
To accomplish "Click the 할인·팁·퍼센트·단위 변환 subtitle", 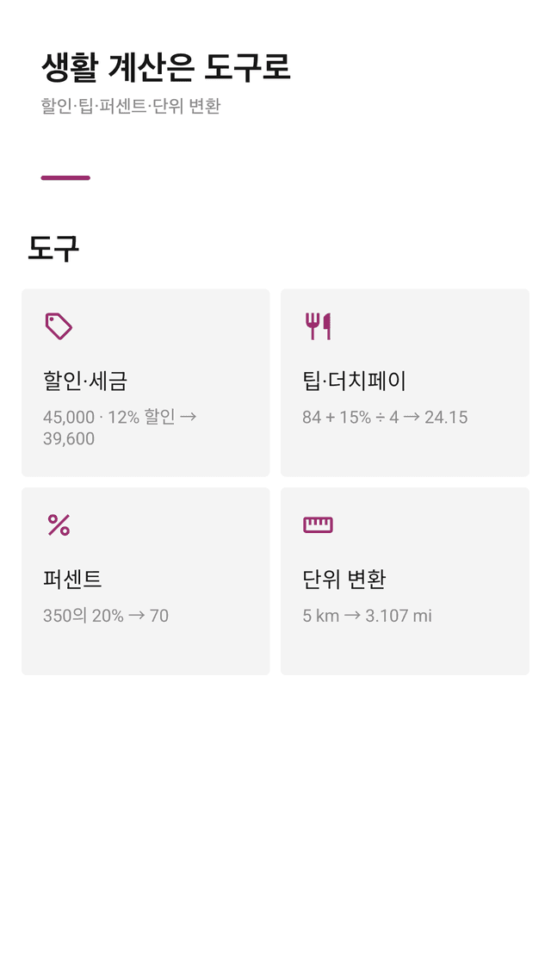I will point(131,106).
